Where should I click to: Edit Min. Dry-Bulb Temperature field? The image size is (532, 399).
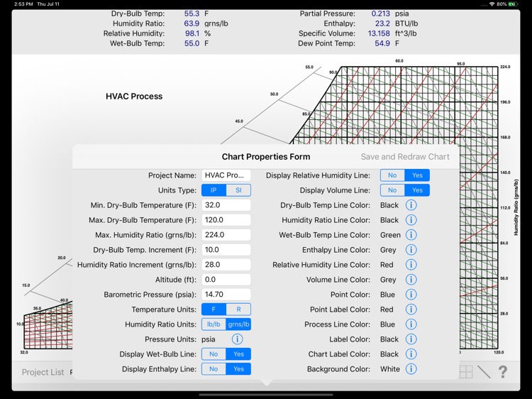click(x=226, y=205)
